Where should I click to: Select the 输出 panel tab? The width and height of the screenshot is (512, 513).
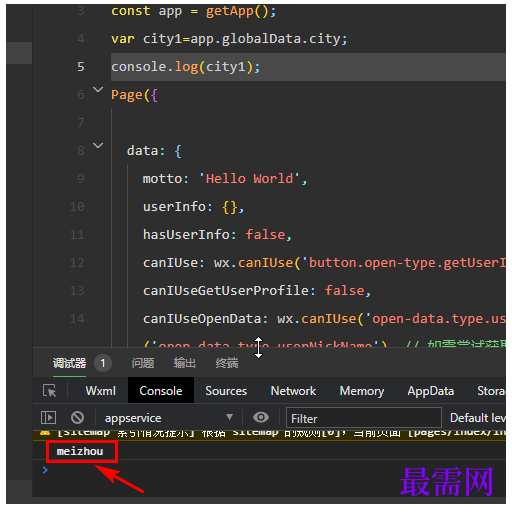point(185,363)
